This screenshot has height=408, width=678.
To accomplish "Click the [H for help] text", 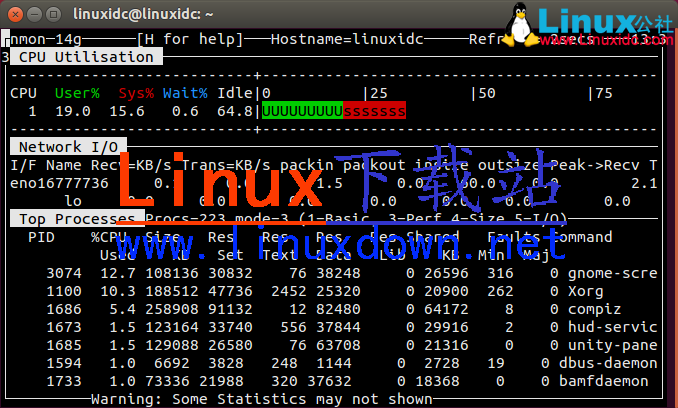I will click(x=190, y=39).
